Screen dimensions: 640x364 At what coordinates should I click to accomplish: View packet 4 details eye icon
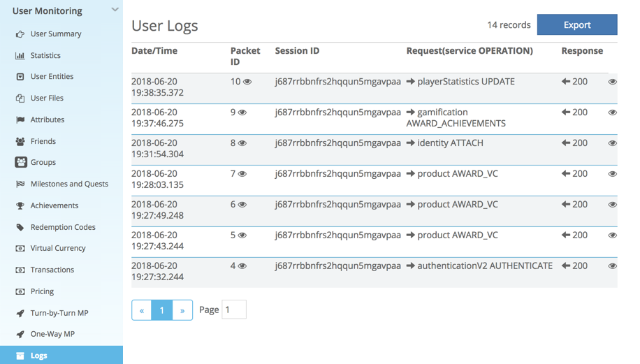(242, 266)
